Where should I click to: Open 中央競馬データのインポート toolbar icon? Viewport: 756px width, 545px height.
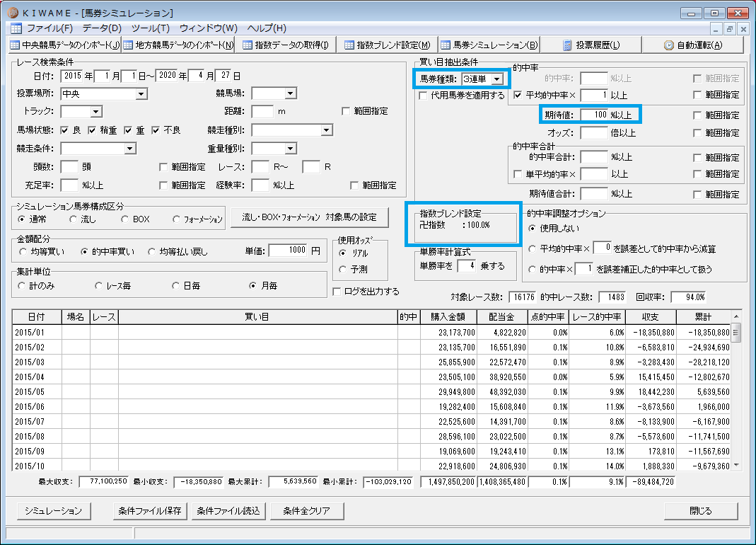[x=16, y=45]
